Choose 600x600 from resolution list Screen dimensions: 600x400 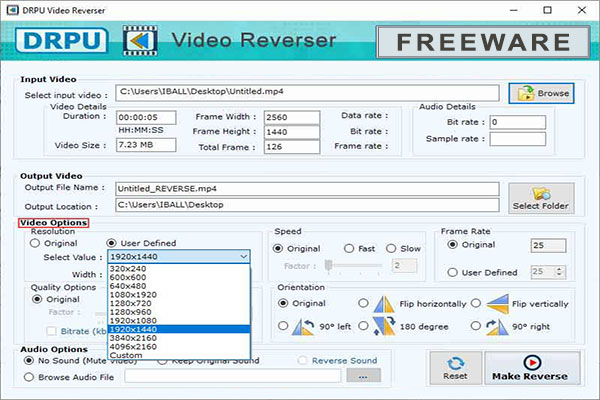coord(179,277)
